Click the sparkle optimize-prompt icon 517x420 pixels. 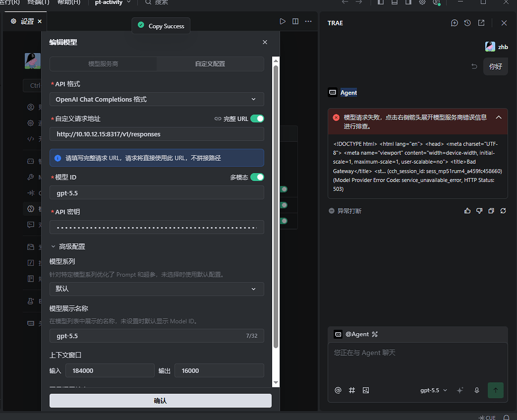[460, 390]
